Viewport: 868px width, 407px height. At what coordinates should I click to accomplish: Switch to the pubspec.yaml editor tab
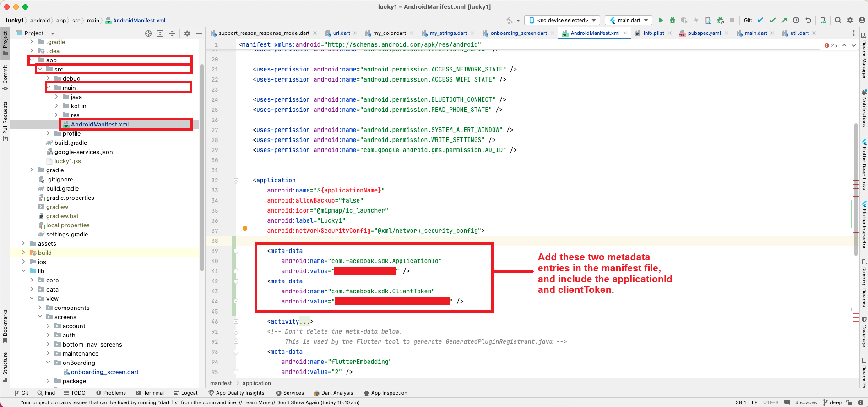tap(704, 33)
